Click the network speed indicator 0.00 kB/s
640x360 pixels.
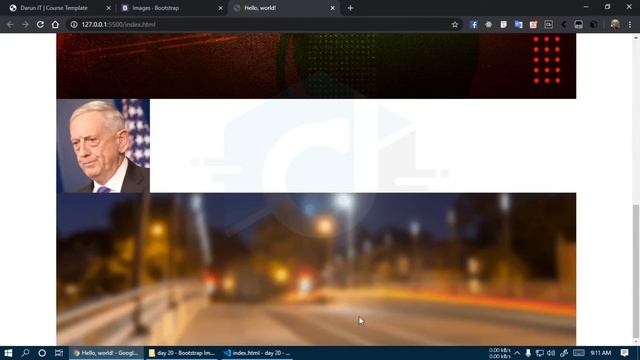[500, 353]
